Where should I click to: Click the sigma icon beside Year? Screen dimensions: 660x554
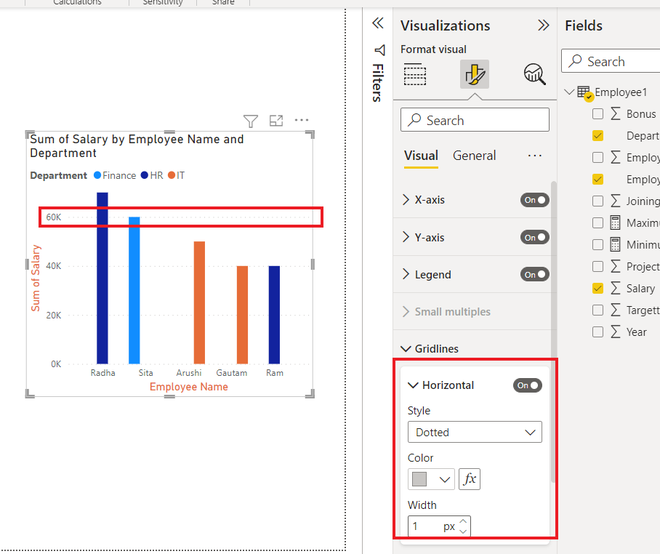click(615, 332)
